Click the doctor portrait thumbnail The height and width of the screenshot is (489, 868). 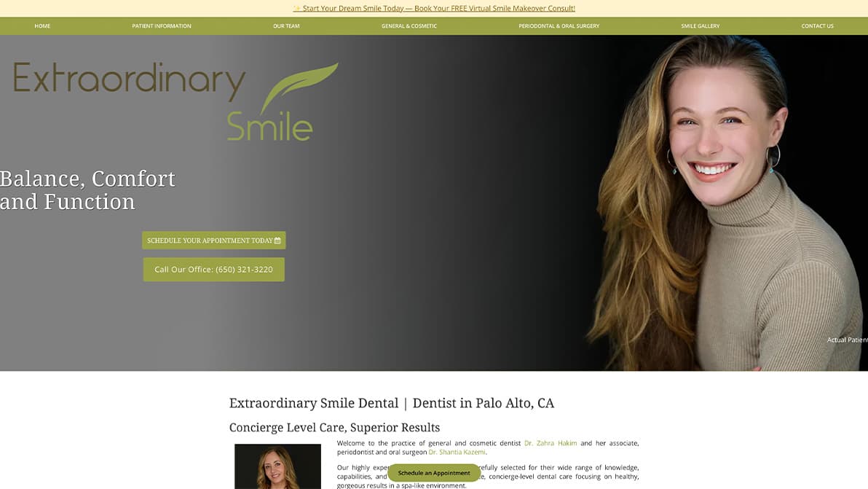(x=277, y=466)
